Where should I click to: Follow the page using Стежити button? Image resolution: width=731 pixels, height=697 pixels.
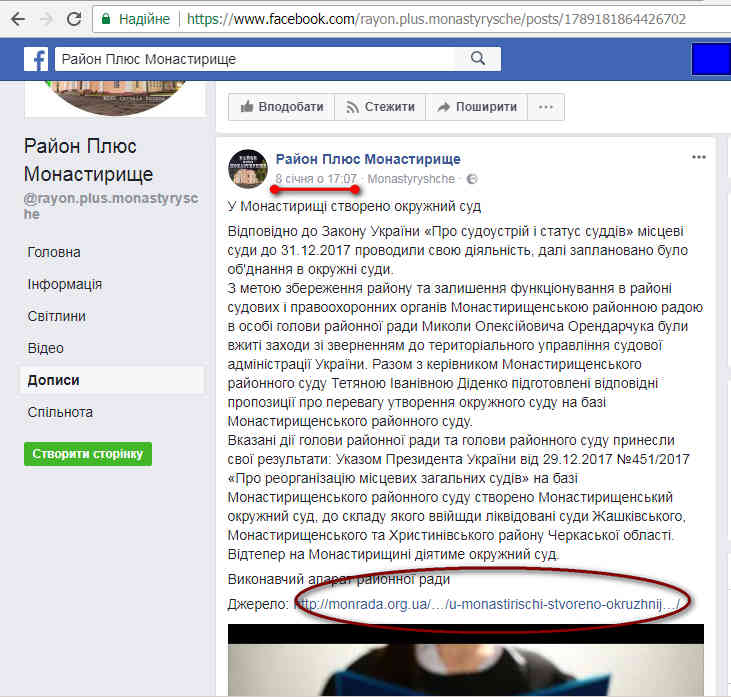[x=380, y=107]
